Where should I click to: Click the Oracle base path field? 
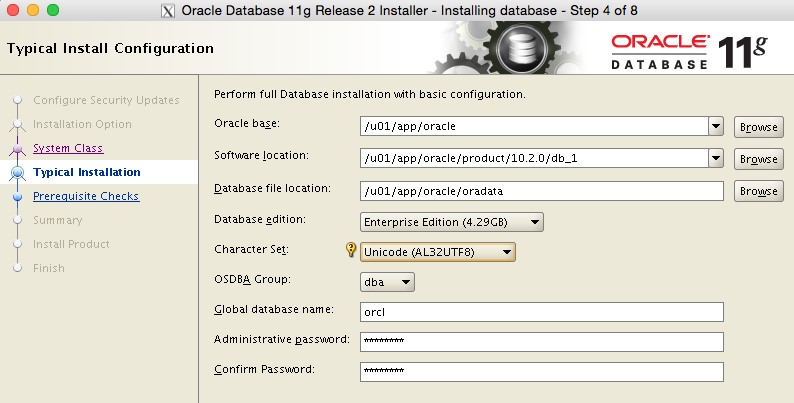[534, 126]
